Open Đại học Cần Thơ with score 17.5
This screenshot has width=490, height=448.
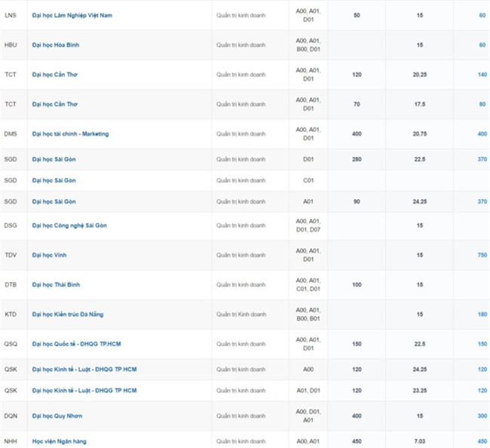pyautogui.click(x=55, y=104)
